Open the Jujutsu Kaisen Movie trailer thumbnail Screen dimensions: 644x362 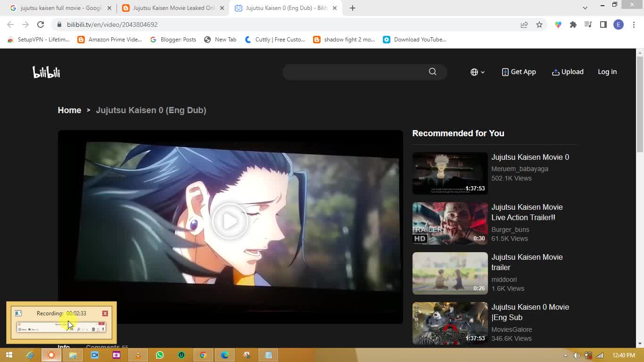[450, 273]
